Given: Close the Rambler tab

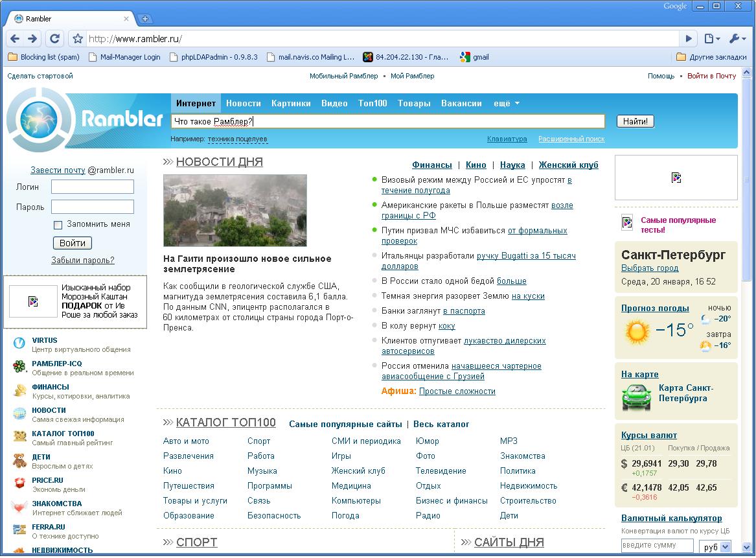Looking at the screenshot, I should [126, 19].
